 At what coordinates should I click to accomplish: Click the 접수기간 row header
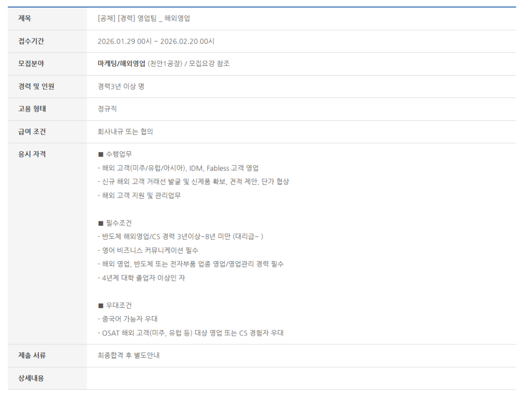click(x=31, y=41)
